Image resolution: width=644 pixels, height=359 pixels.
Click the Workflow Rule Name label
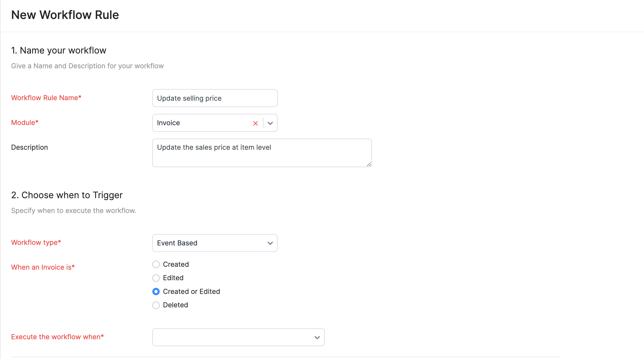[46, 98]
